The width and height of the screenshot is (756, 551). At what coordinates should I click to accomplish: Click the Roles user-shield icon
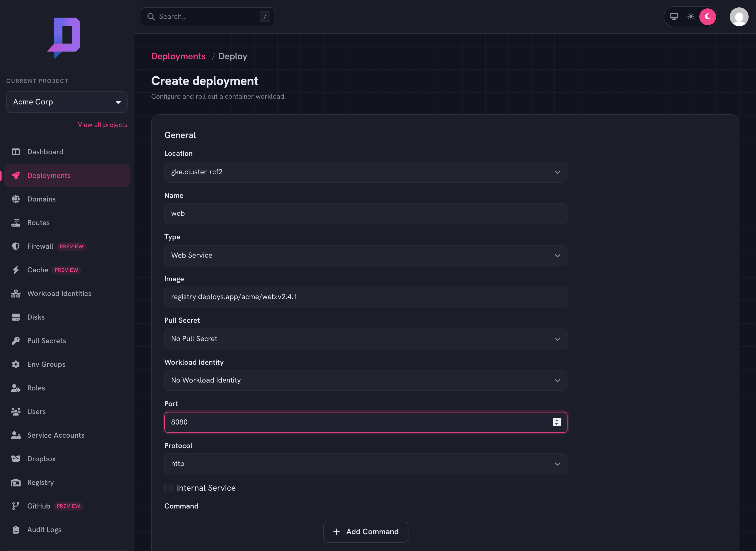point(16,388)
